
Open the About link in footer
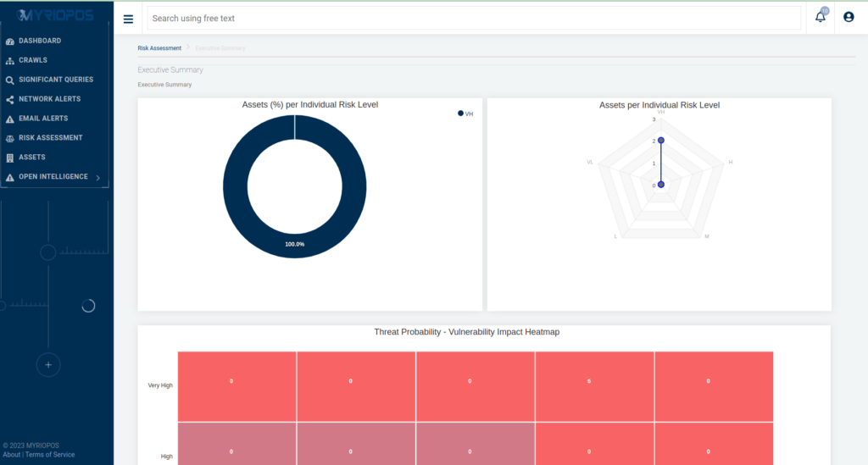(12, 455)
